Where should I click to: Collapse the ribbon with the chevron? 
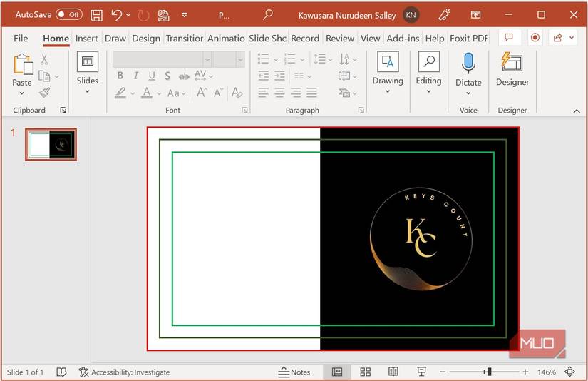click(x=577, y=111)
